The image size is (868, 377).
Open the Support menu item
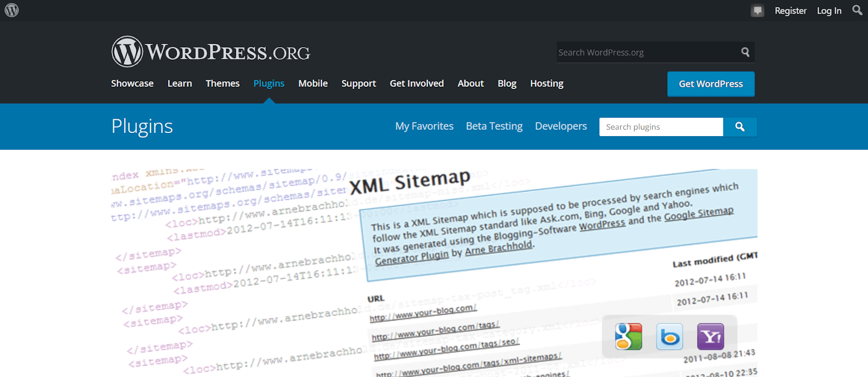click(x=359, y=84)
